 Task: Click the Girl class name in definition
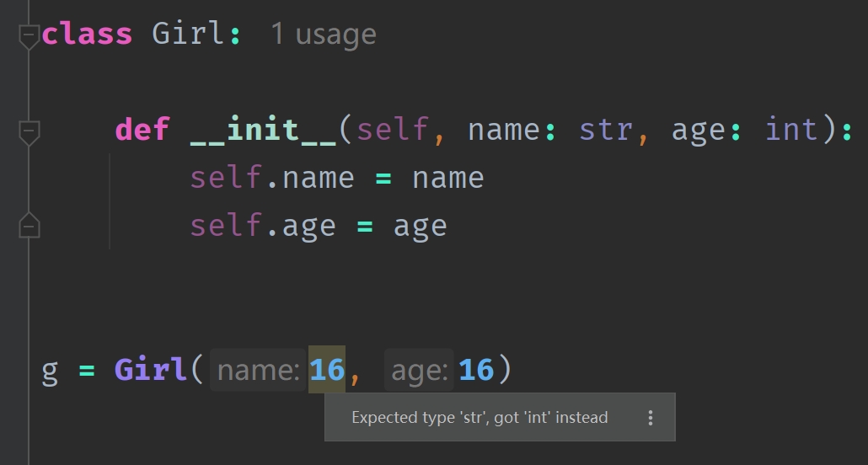(x=188, y=35)
